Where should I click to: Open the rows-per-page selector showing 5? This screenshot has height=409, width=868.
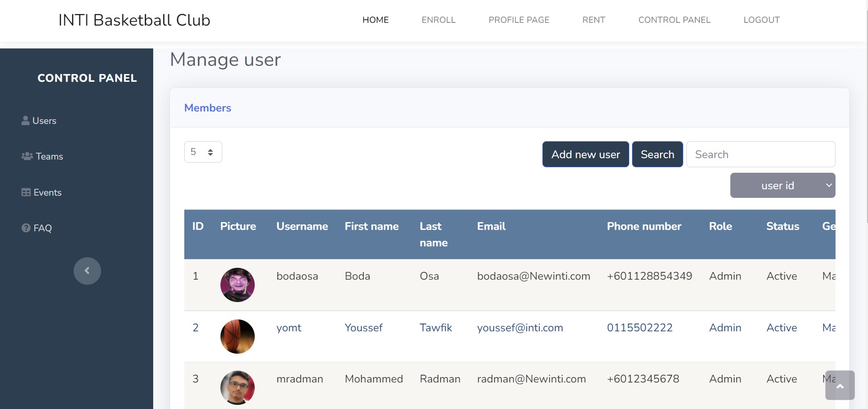203,152
